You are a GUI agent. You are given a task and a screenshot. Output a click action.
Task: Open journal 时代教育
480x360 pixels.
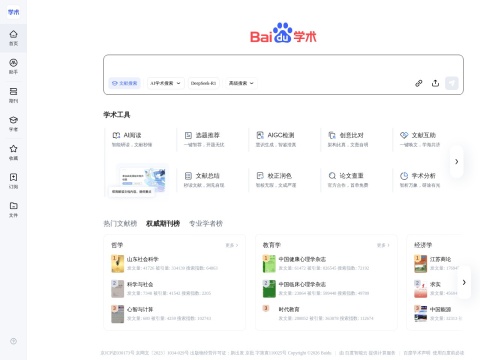click(x=289, y=309)
